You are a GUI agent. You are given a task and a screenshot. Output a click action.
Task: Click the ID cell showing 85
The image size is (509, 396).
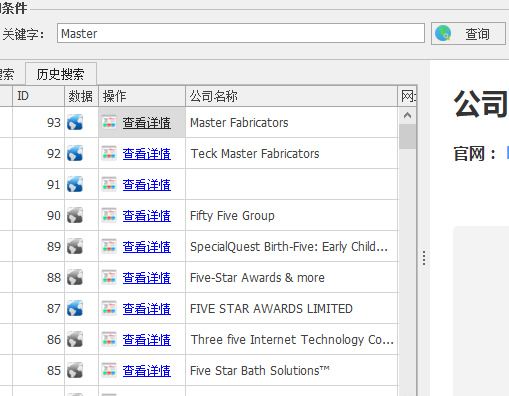coord(38,370)
